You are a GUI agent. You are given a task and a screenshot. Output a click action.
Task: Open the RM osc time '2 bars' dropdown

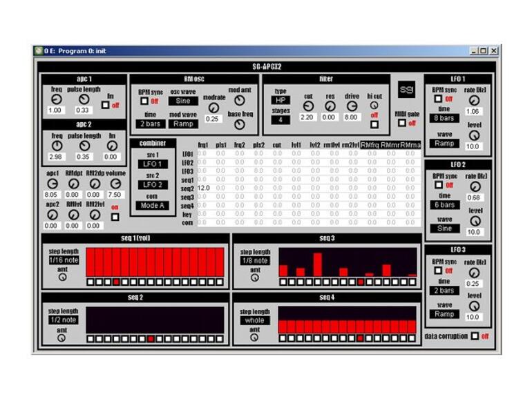(x=151, y=124)
